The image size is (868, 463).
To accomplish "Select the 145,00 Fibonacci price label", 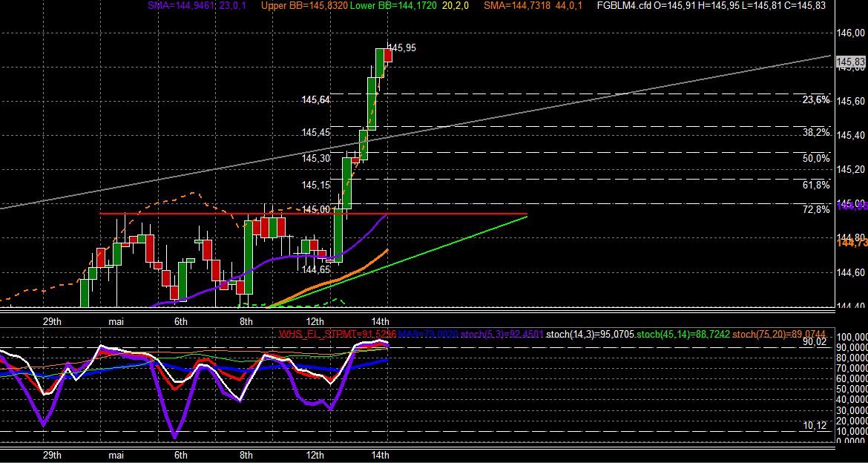I will point(316,208).
